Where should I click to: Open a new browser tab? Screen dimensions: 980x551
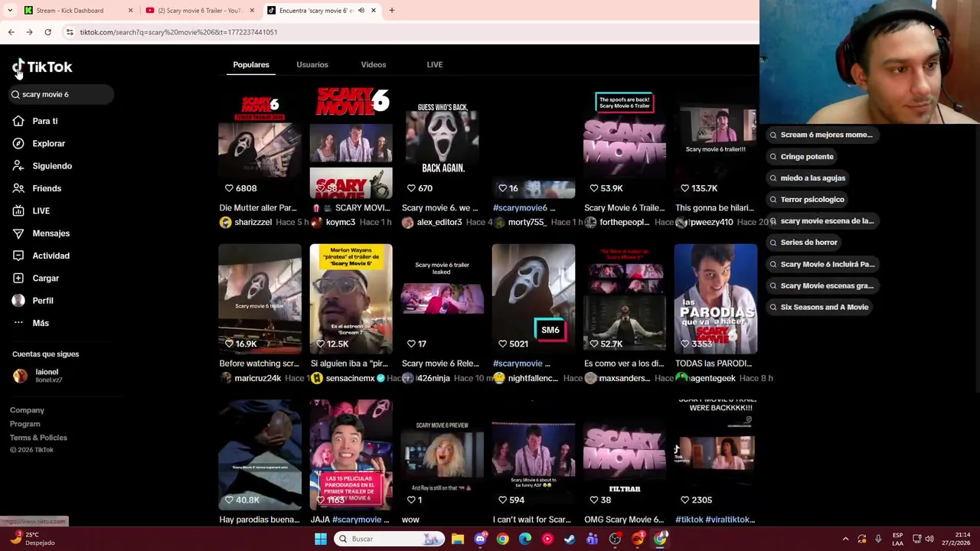(391, 11)
